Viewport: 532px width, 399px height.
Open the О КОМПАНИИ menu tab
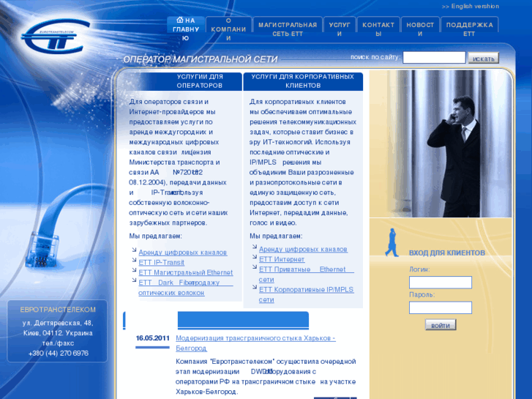point(228,29)
